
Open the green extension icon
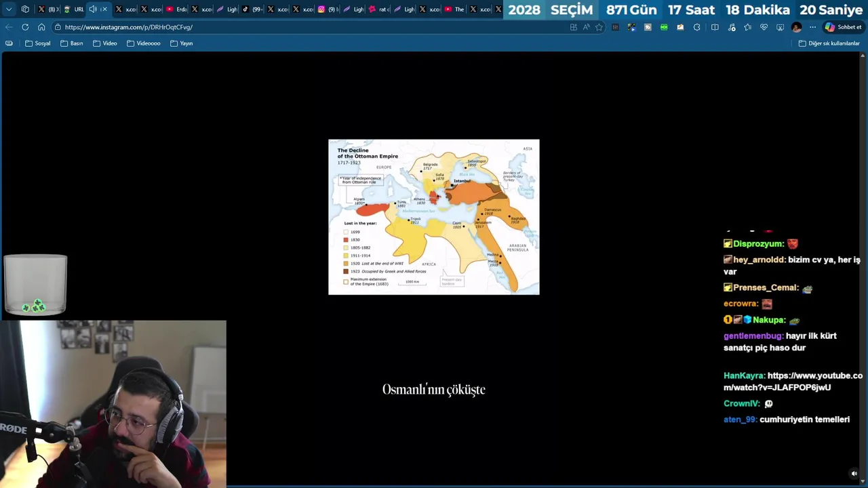click(x=664, y=27)
